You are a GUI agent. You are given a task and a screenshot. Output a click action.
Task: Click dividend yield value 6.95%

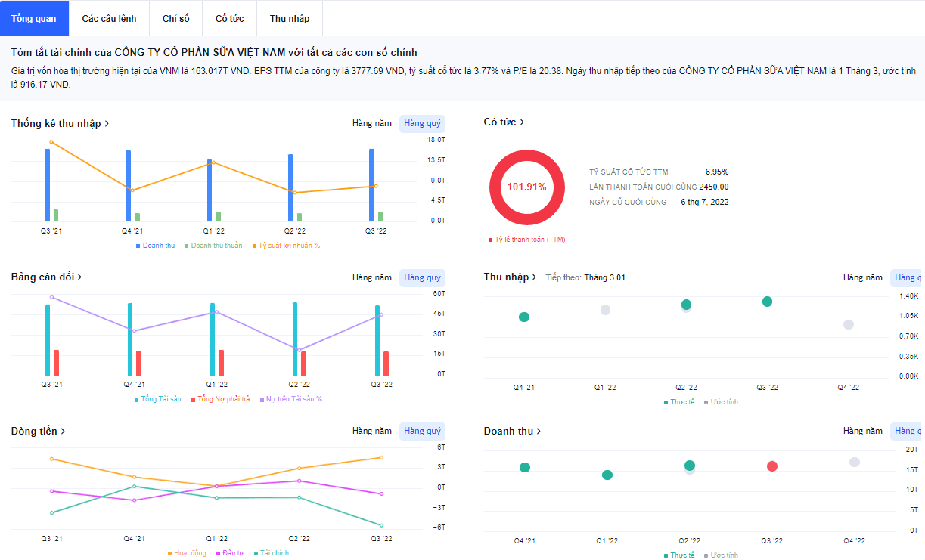click(x=717, y=172)
